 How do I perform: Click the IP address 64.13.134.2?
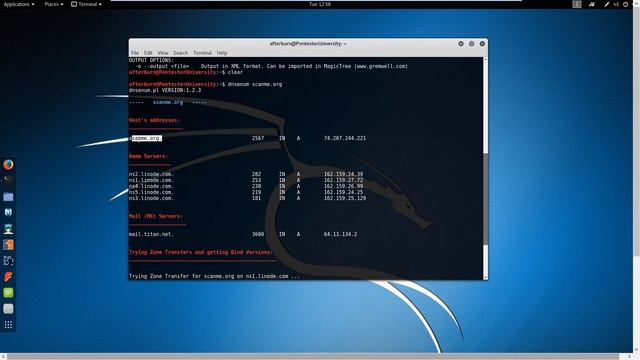tap(340, 234)
